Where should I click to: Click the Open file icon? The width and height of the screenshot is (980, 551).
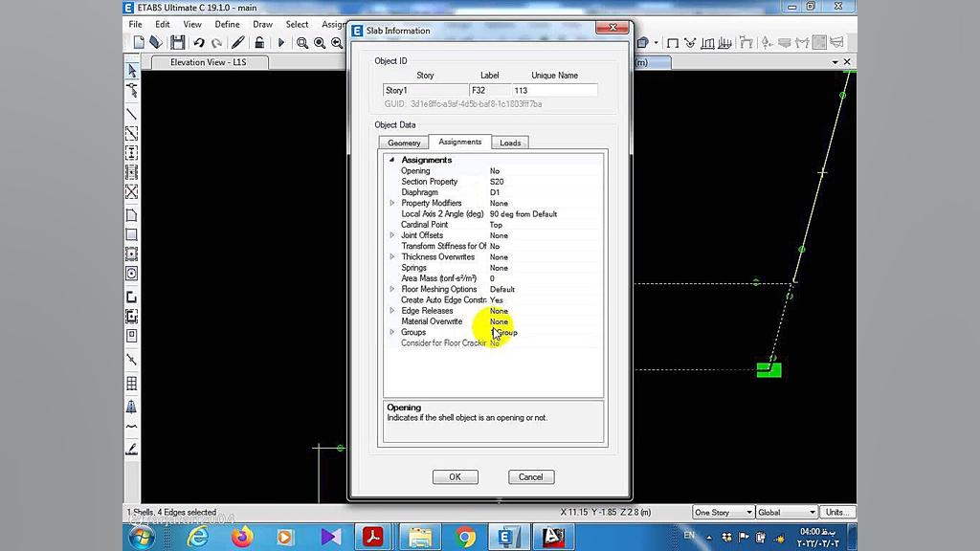(x=156, y=42)
